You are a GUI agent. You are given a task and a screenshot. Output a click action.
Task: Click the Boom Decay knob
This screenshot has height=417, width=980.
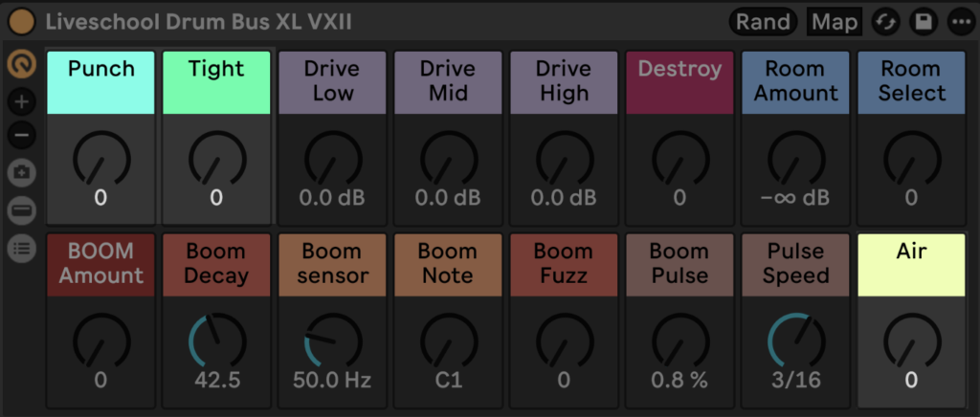(217, 342)
